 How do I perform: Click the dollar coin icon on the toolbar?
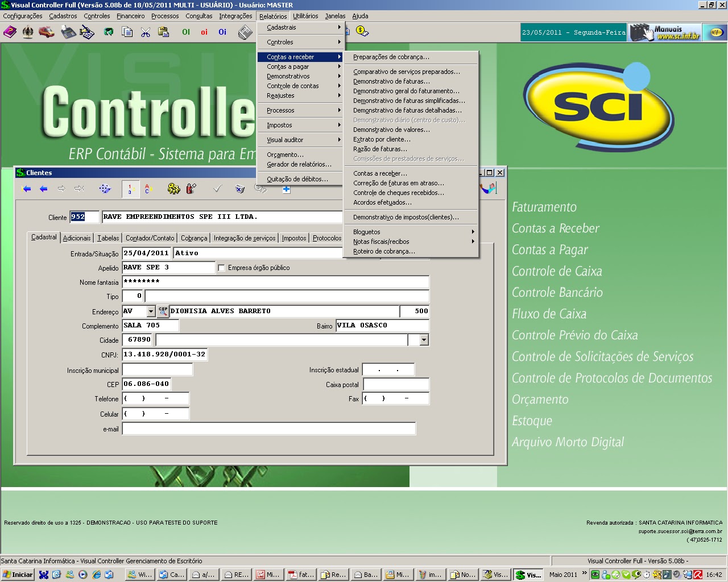point(361,33)
